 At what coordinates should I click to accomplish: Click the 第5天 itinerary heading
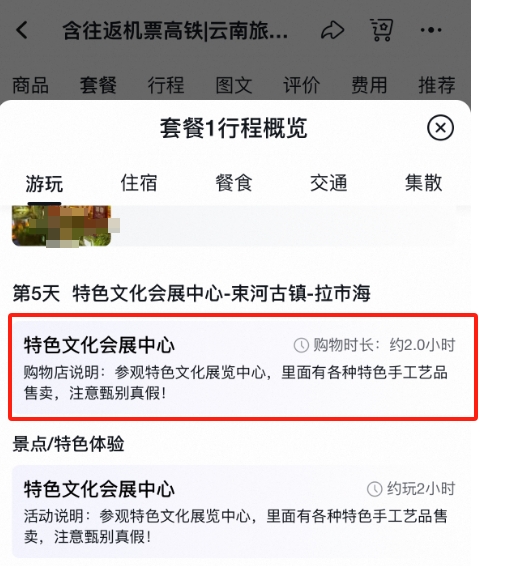(192, 293)
